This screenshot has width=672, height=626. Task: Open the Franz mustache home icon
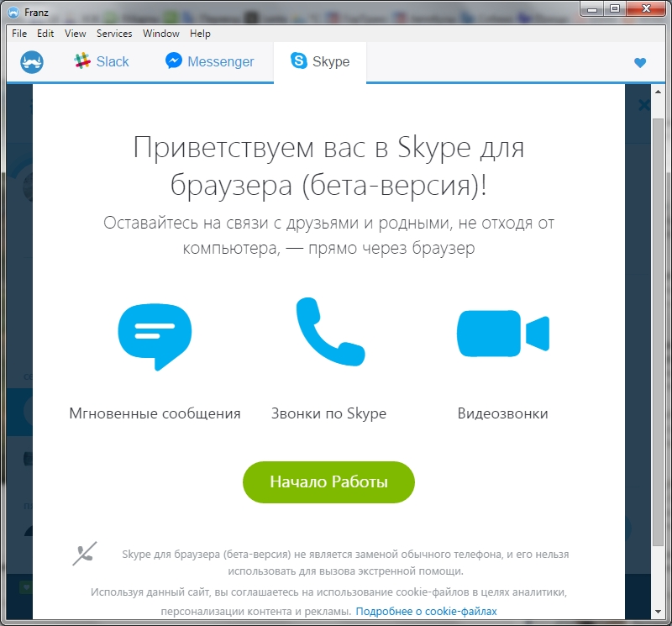click(32, 62)
